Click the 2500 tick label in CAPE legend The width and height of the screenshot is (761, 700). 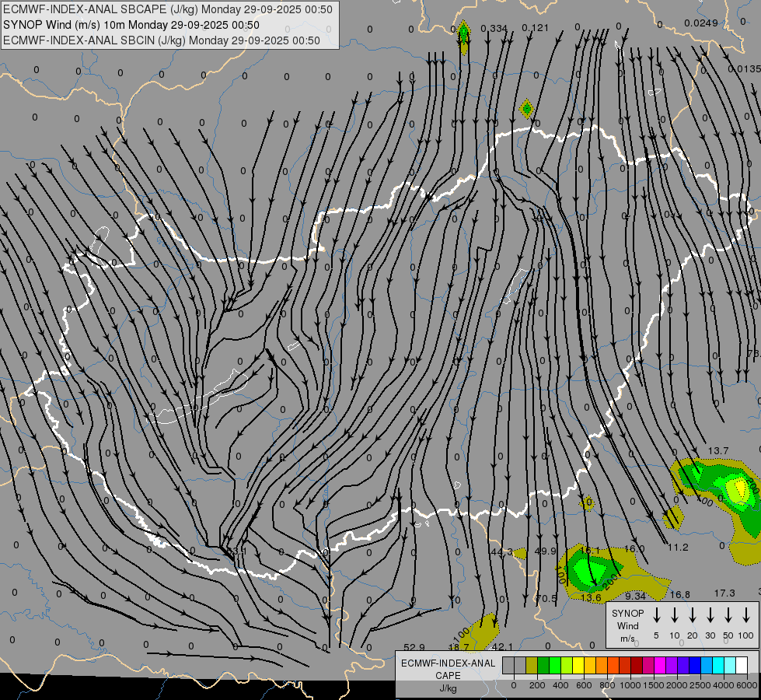(x=700, y=685)
